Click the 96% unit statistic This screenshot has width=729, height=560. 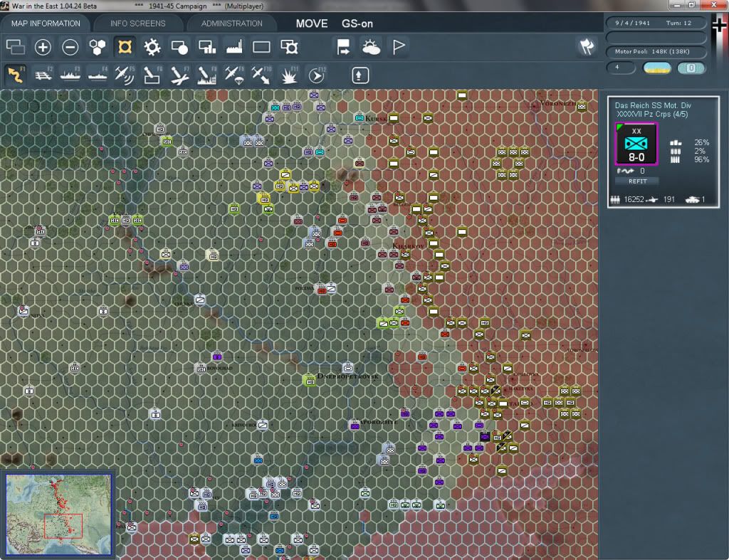tap(701, 160)
